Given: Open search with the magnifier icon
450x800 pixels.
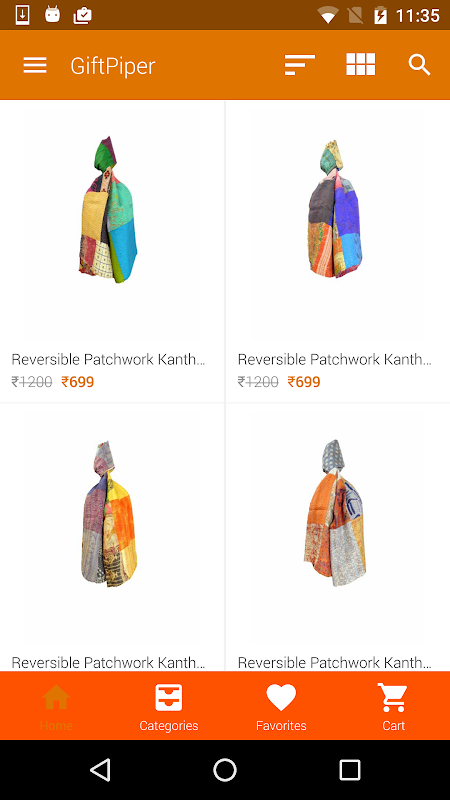Looking at the screenshot, I should pyautogui.click(x=419, y=65).
